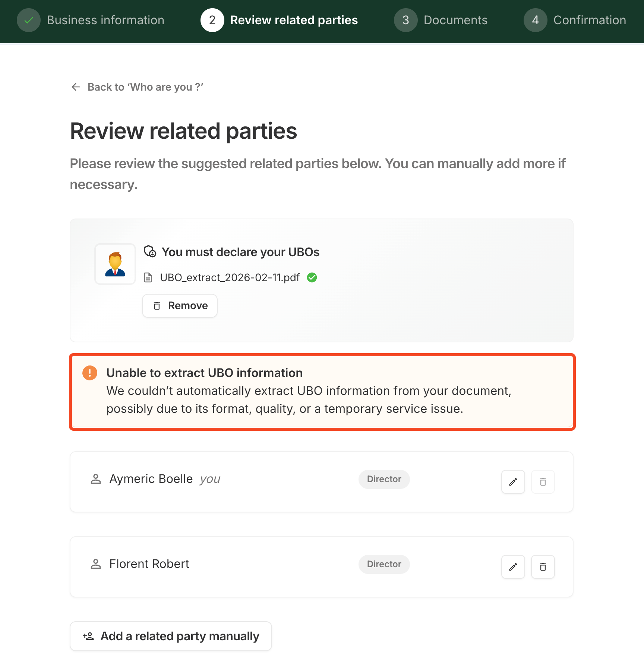Remove the uploaded UBO extract

tap(180, 306)
